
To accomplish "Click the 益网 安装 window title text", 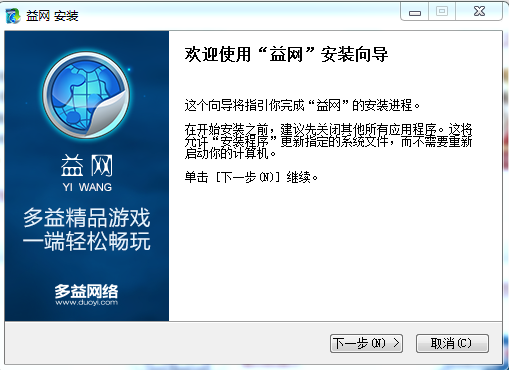I will [x=52, y=16].
